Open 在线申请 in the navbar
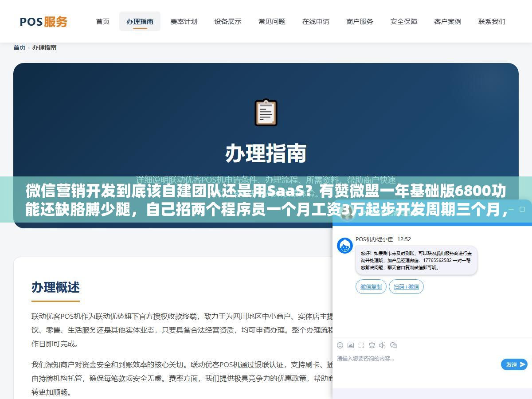This screenshot has height=399, width=532. 316,21
